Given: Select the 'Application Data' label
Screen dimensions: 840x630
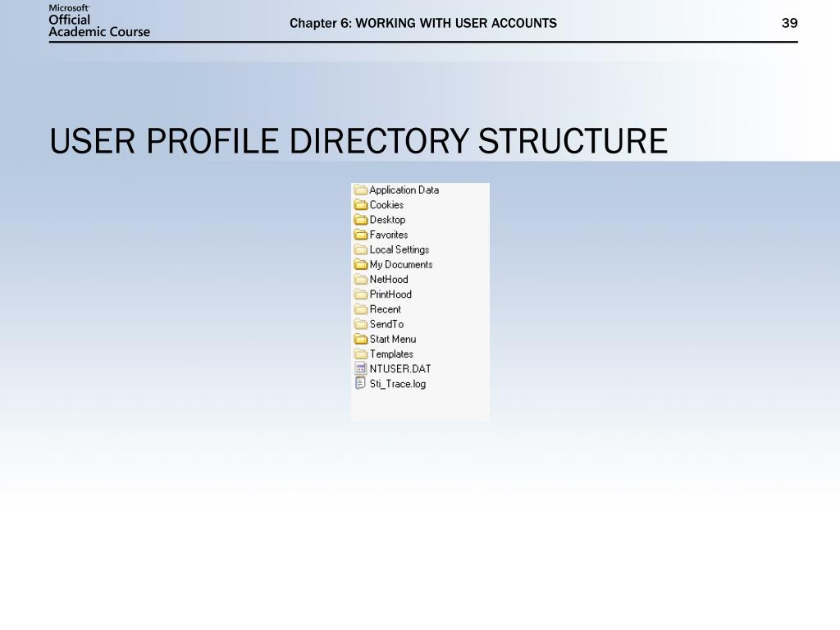Looking at the screenshot, I should pyautogui.click(x=404, y=190).
